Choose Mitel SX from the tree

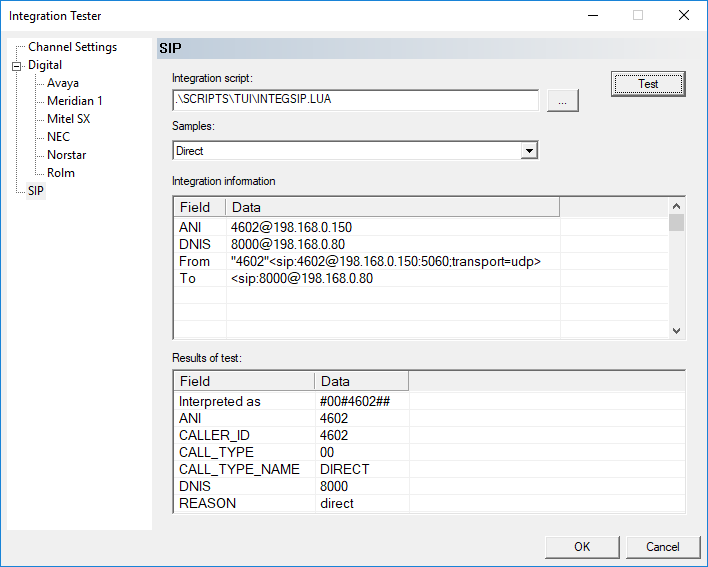68,119
